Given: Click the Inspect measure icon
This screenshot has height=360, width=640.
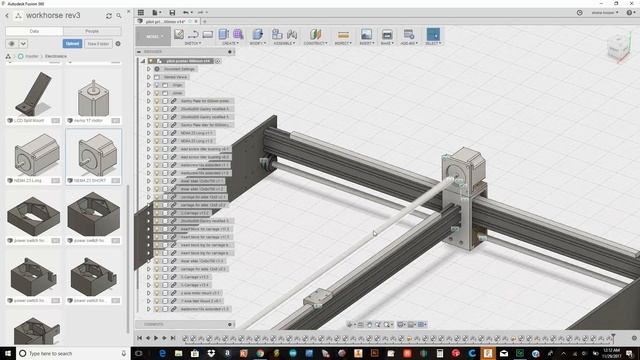Looking at the screenshot, I should click(x=343, y=35).
